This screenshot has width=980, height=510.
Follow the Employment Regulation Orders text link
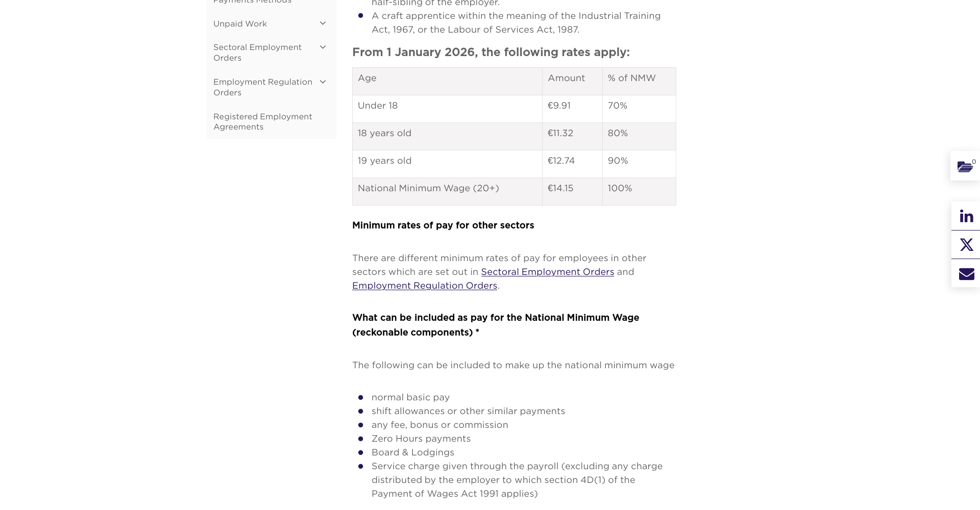click(x=425, y=286)
